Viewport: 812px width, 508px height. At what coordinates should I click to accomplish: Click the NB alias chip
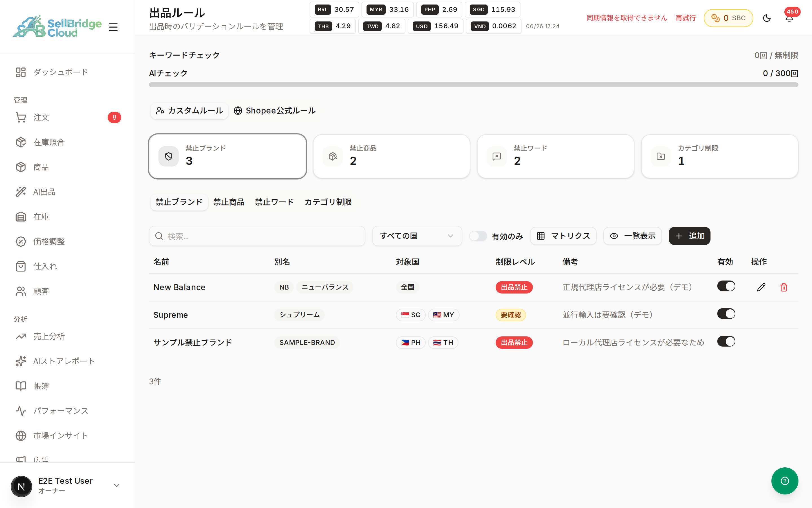(x=284, y=287)
